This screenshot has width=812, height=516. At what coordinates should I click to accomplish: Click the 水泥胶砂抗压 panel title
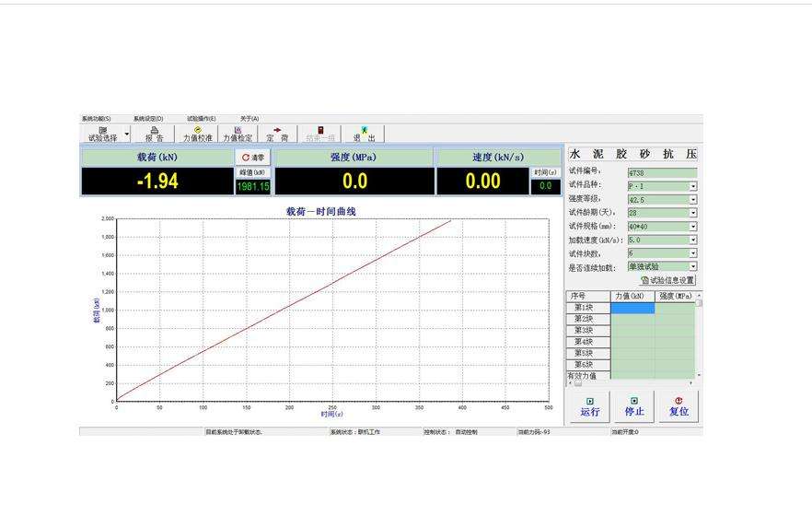click(x=632, y=154)
